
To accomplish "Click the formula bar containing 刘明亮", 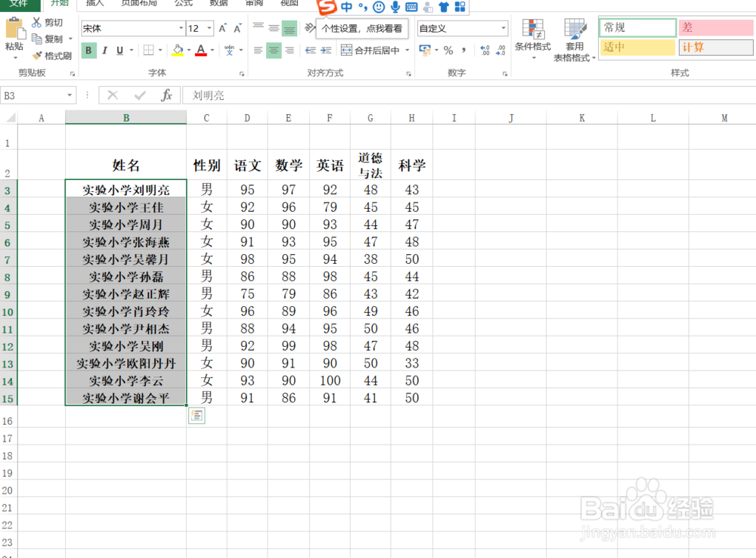I will point(469,95).
